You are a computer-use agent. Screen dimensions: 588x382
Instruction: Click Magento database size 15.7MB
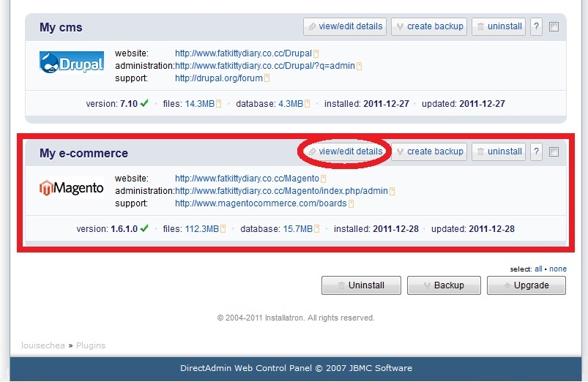pyautogui.click(x=298, y=228)
